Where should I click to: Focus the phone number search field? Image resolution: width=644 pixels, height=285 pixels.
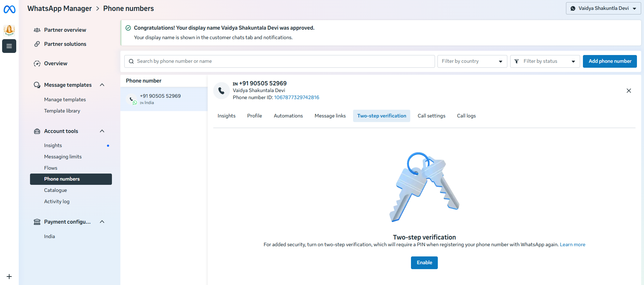279,61
